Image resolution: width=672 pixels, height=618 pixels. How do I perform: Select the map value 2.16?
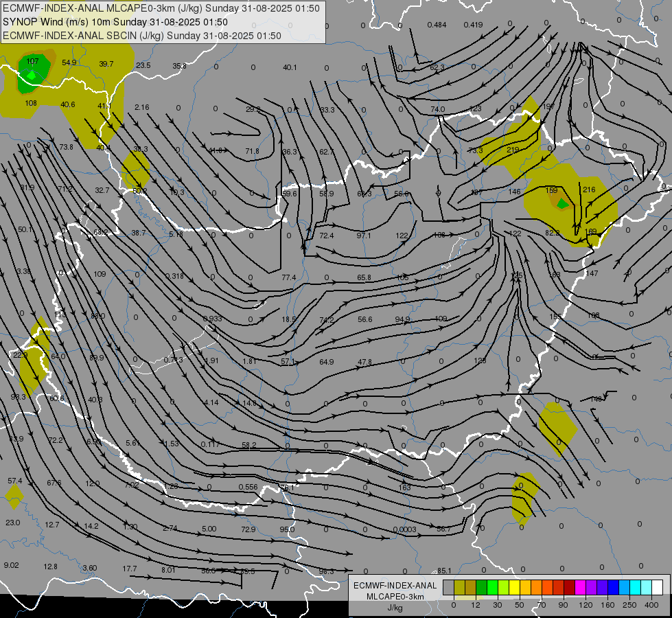click(142, 107)
